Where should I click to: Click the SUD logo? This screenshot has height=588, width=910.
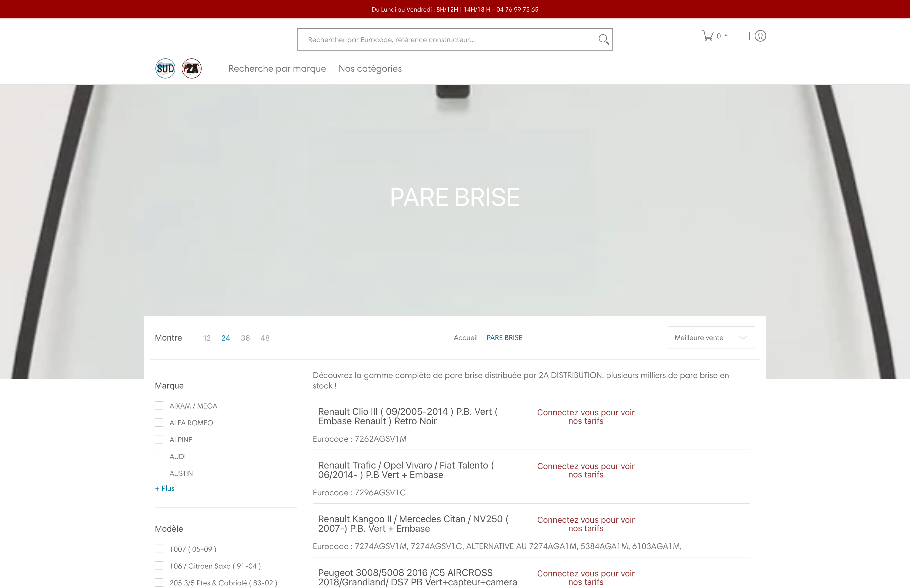165,68
